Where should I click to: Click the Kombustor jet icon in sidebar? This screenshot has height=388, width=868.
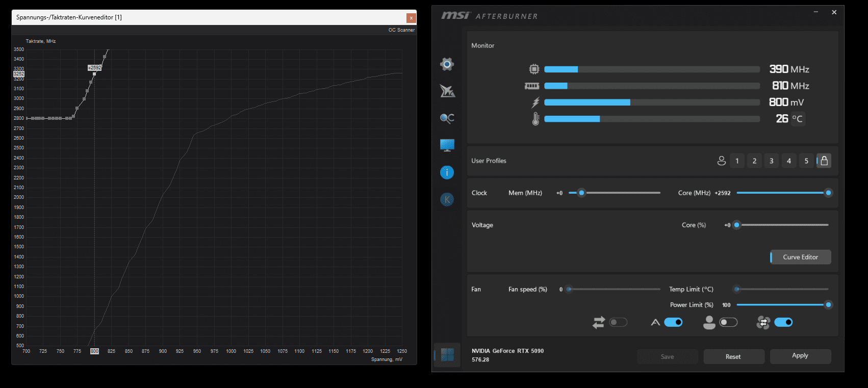pyautogui.click(x=447, y=91)
